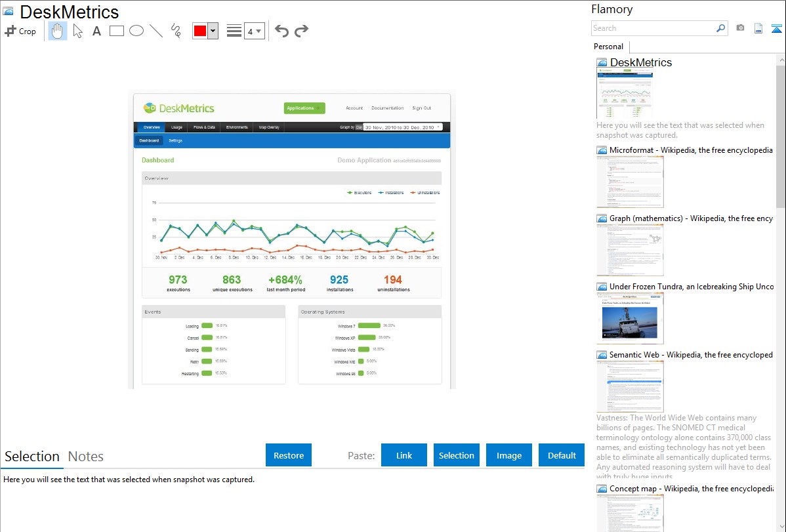Click the sidebar DeskMetrics description text
Screen dimensions: 786x532
(680, 131)
